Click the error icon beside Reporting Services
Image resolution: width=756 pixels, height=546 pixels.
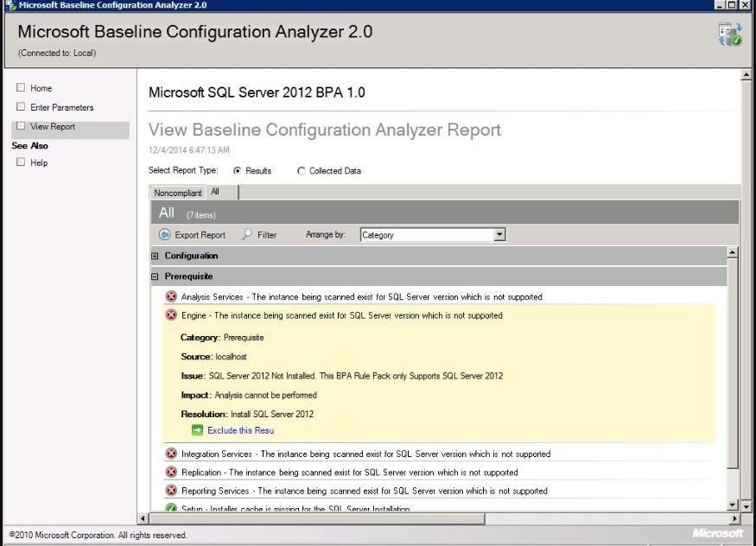click(x=171, y=490)
